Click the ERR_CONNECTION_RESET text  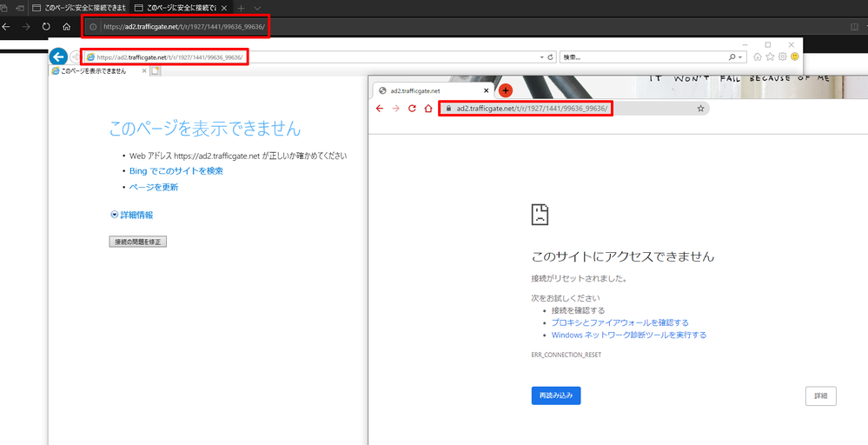[567, 355]
